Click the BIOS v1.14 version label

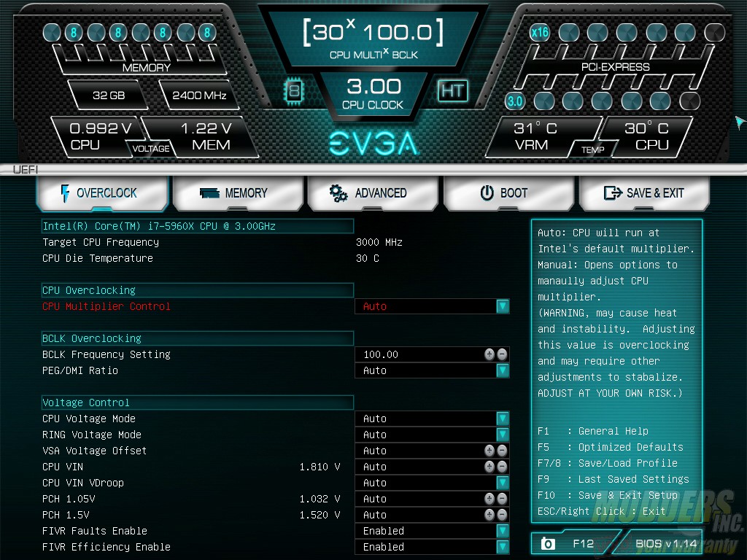(x=666, y=543)
